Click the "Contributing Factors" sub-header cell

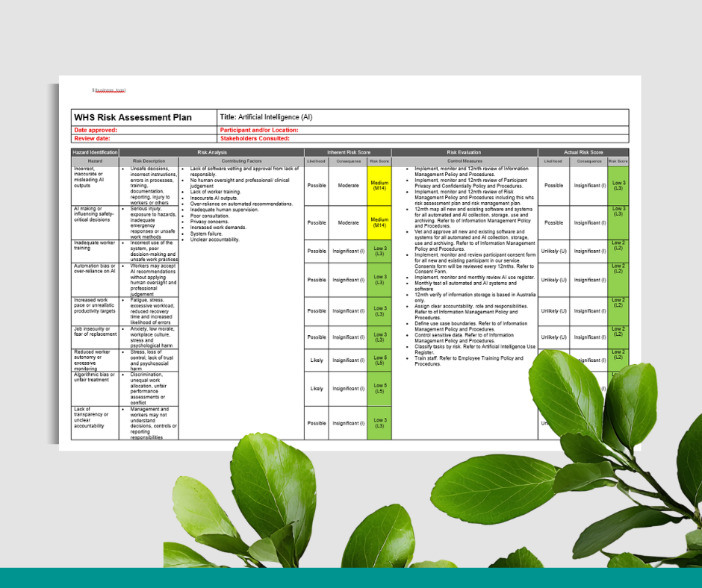pos(241,161)
